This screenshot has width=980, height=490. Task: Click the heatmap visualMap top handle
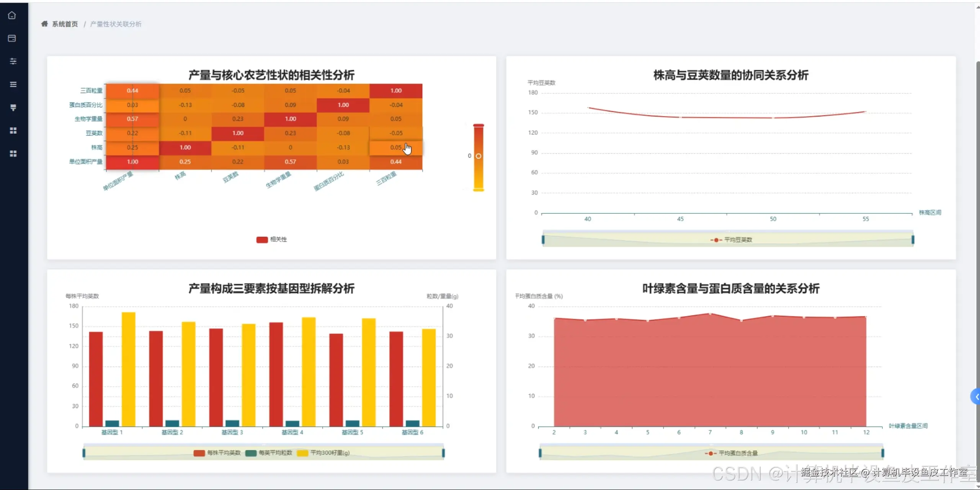pyautogui.click(x=479, y=125)
